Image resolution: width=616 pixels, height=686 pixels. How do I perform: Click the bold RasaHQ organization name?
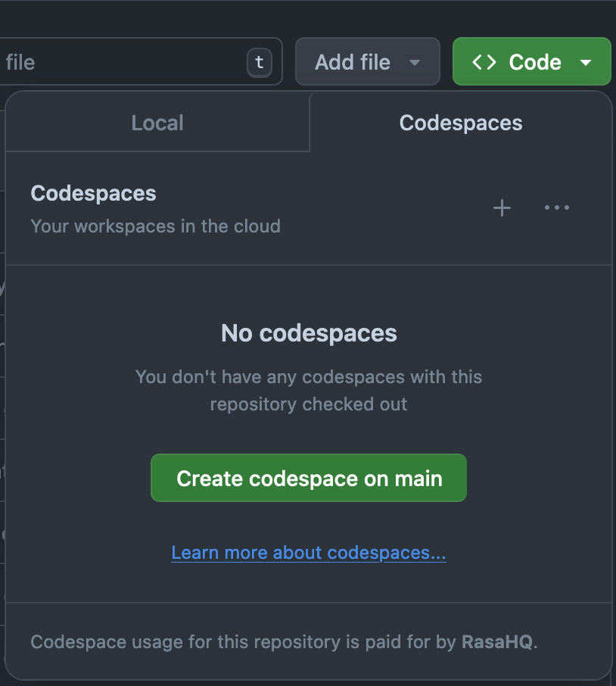pyautogui.click(x=498, y=641)
